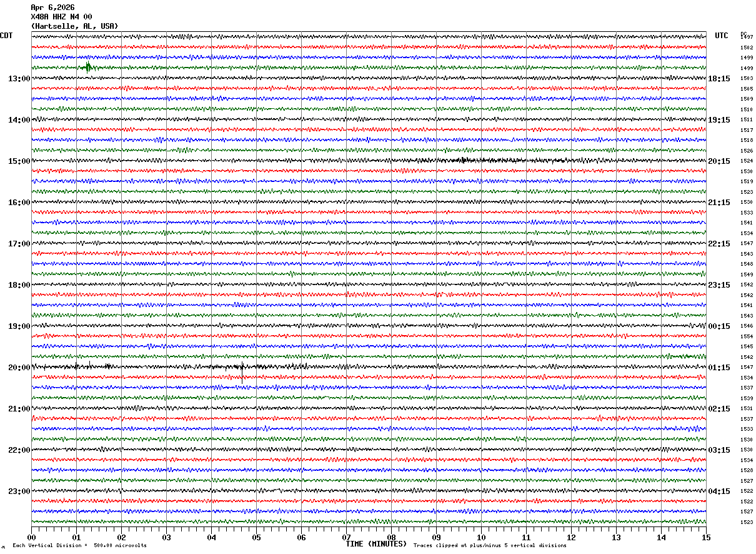Image resolution: width=756 pixels, height=554 pixels.
Task: Click the 02:15 UTC row label
Action: click(x=719, y=409)
